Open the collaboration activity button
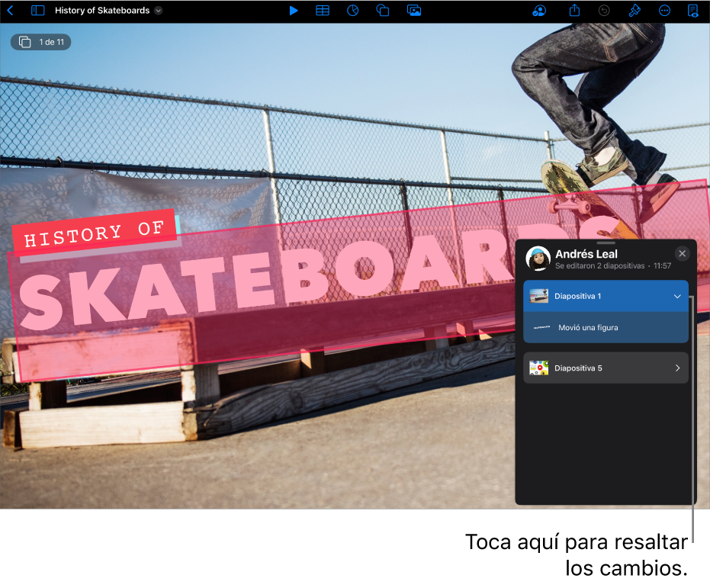The image size is (710, 588). (x=539, y=11)
